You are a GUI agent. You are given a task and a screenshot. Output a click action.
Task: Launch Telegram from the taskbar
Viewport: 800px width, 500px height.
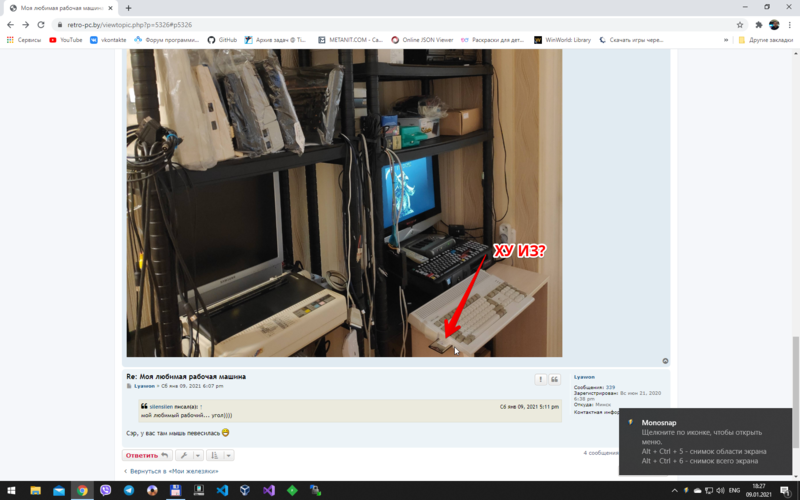pyautogui.click(x=129, y=491)
